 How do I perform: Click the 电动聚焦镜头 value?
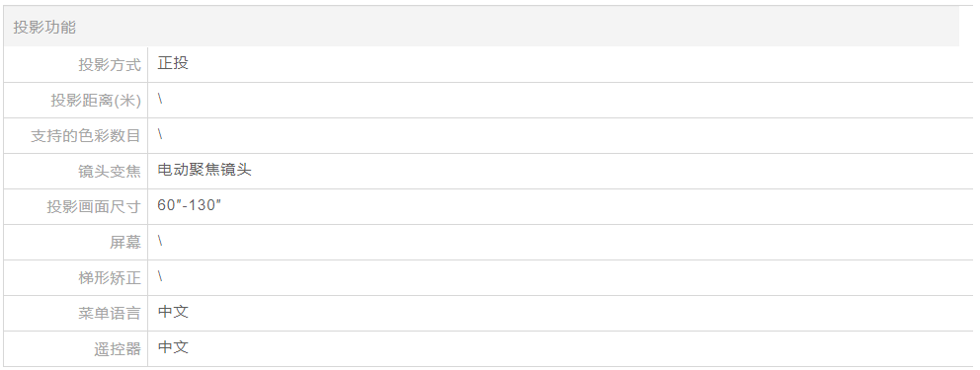[x=204, y=170]
